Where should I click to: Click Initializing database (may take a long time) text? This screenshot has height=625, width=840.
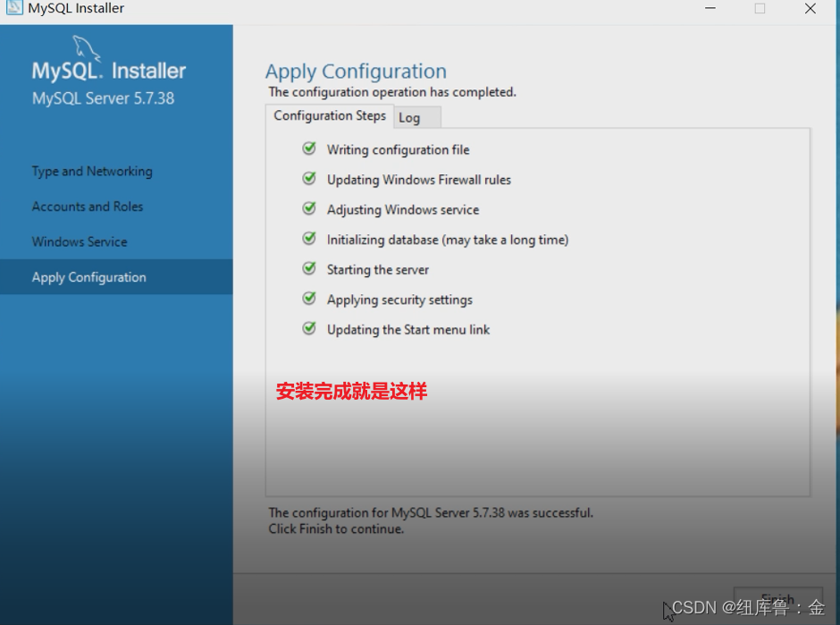click(448, 241)
